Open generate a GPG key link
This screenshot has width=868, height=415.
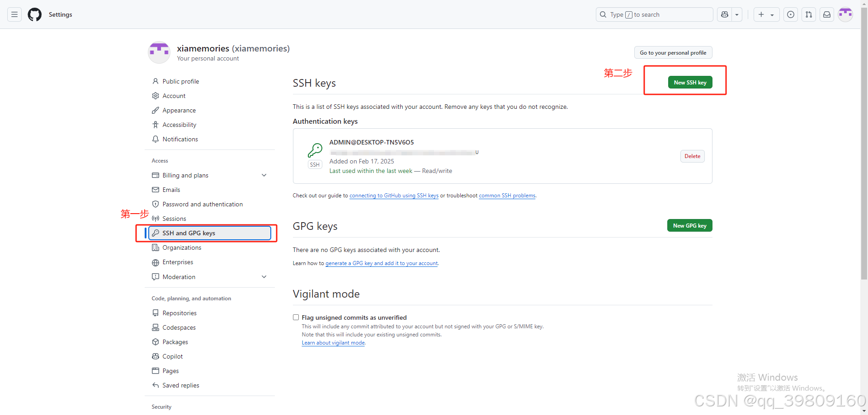(x=382, y=263)
